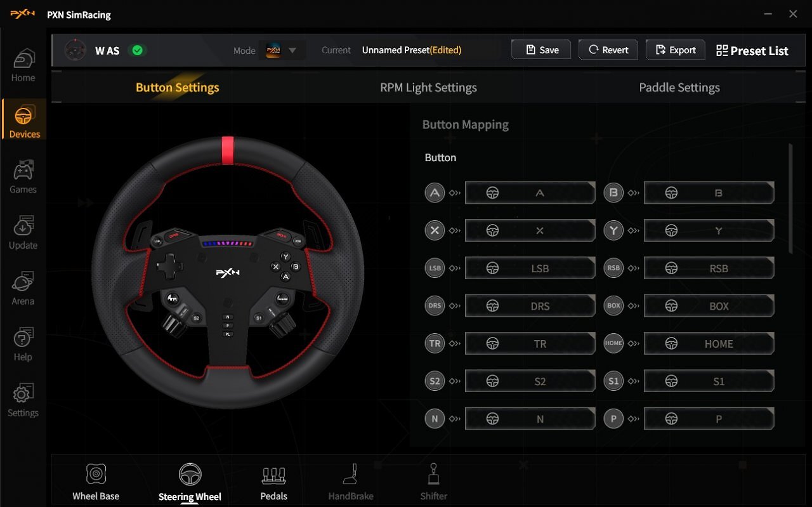The height and width of the screenshot is (507, 812).
Task: Revert the preset changes
Action: coord(608,50)
